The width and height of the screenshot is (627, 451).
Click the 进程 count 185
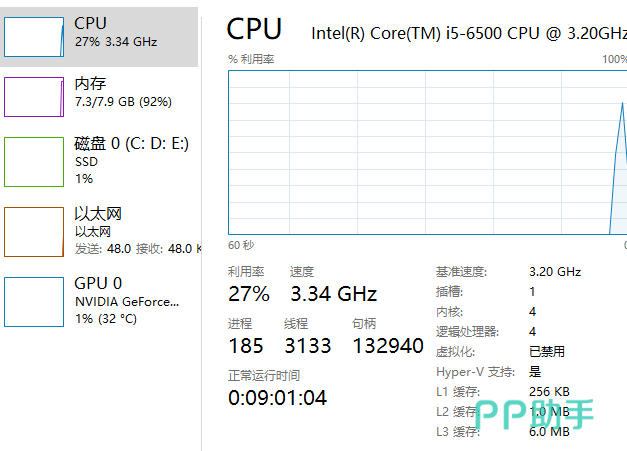tap(246, 346)
